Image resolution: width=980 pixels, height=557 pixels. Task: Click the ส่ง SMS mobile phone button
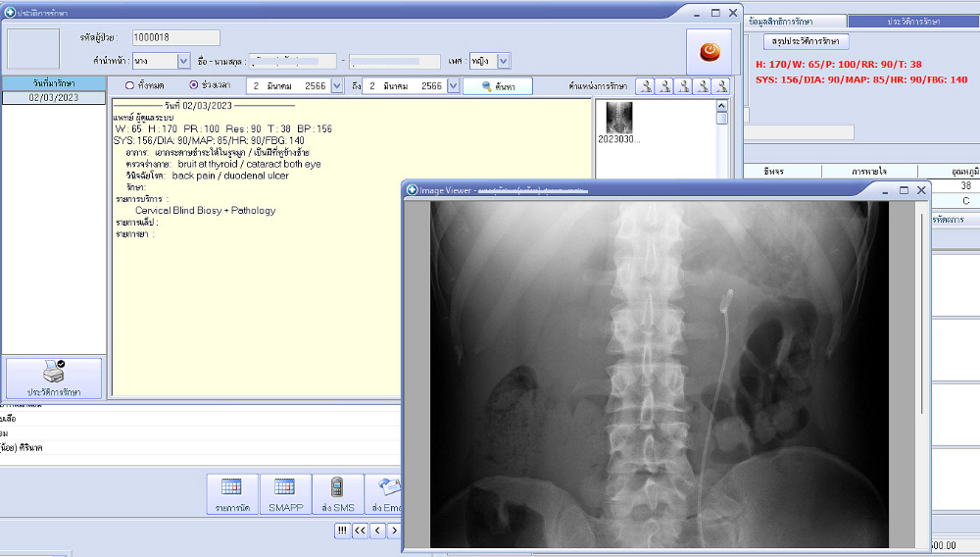(337, 494)
